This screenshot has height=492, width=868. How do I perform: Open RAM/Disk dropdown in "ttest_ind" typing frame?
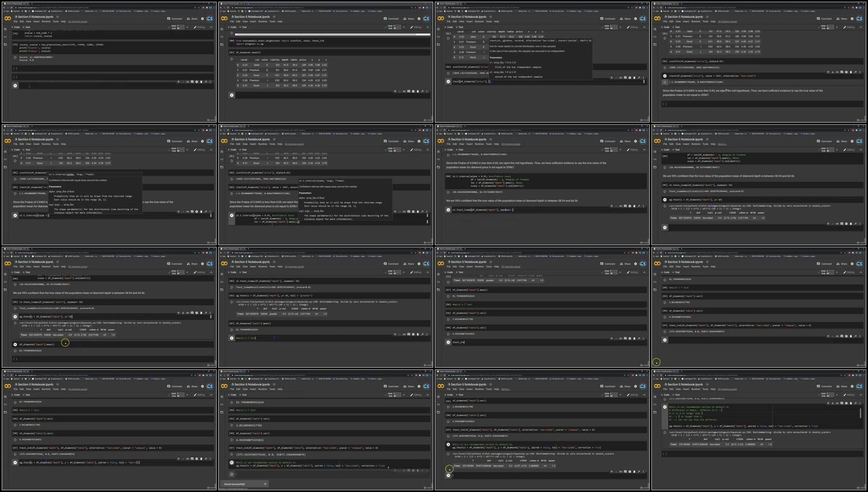(x=621, y=272)
